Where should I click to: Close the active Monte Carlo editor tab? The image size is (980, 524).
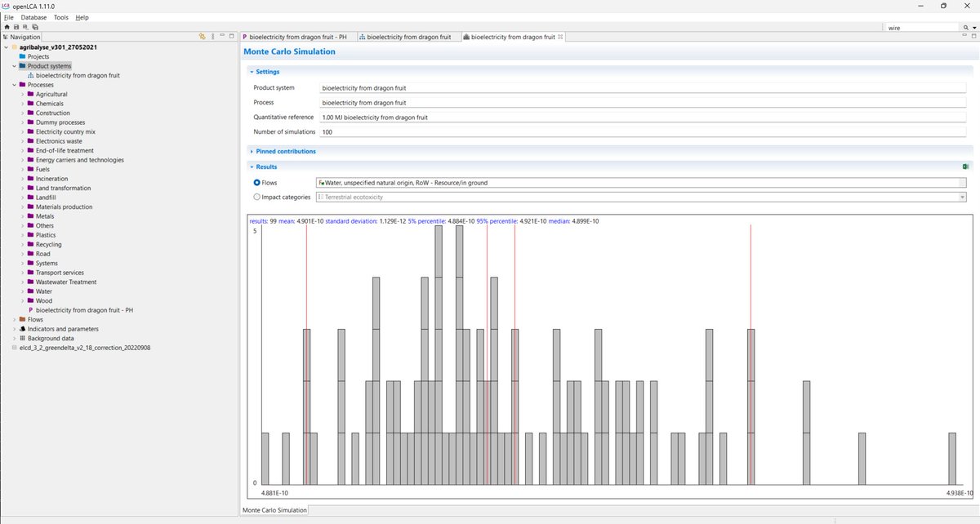click(x=559, y=37)
